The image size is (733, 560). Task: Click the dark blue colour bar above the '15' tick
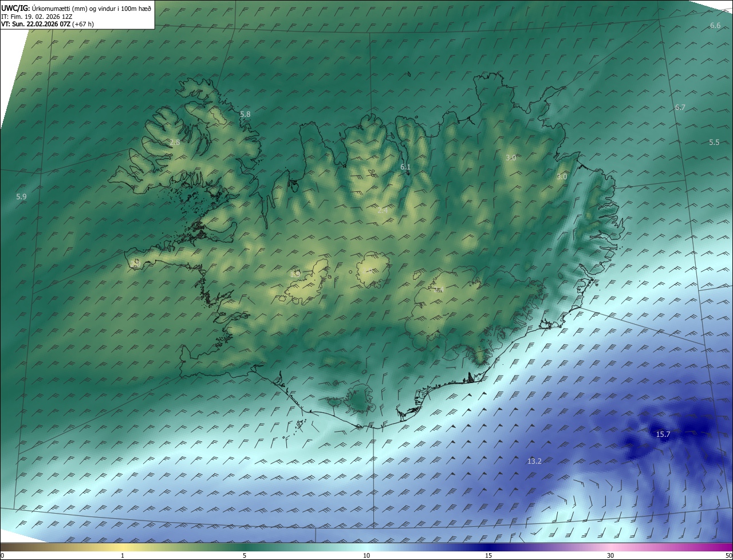coord(488,547)
